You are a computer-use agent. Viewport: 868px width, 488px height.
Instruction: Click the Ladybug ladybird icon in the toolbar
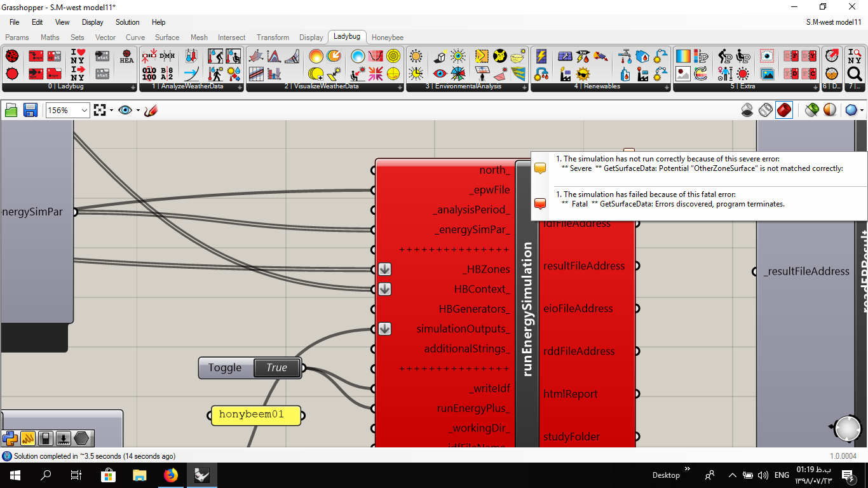coord(11,57)
